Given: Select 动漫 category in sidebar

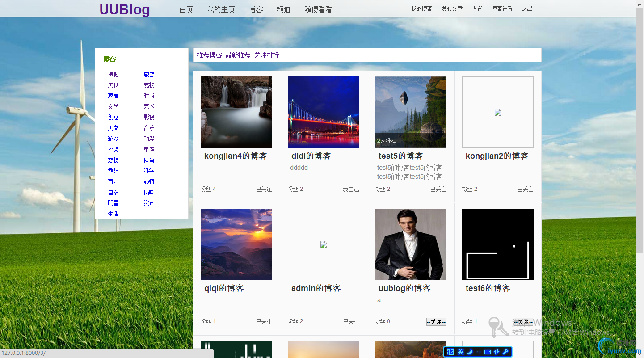Looking at the screenshot, I should pyautogui.click(x=149, y=139).
